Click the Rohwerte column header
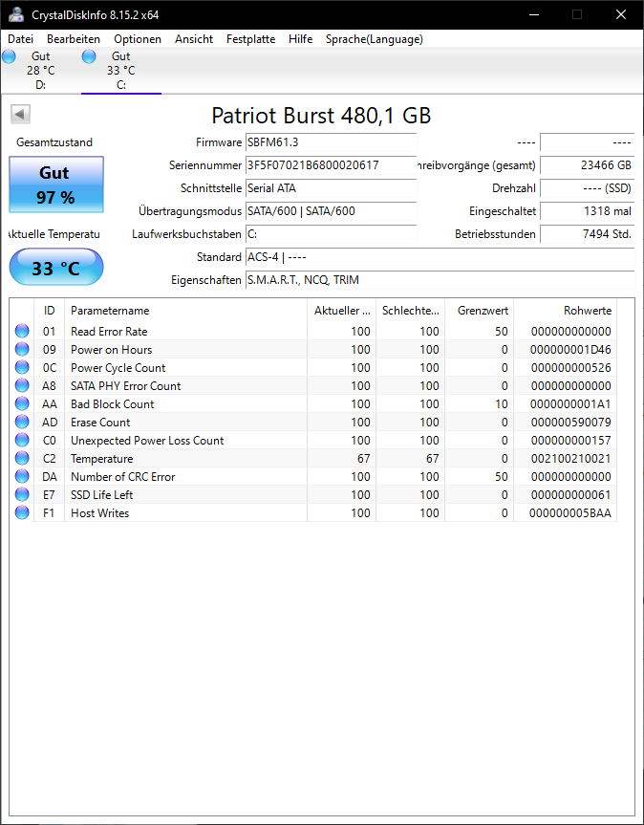Image resolution: width=644 pixels, height=825 pixels. tap(565, 311)
